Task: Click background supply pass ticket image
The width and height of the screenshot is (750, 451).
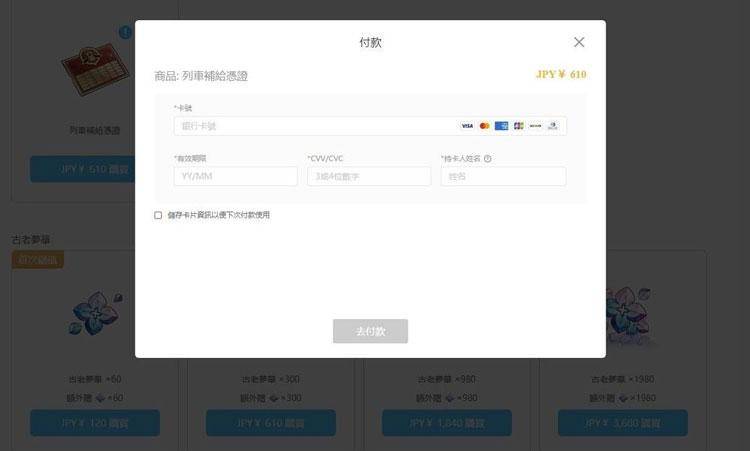Action: [96, 68]
